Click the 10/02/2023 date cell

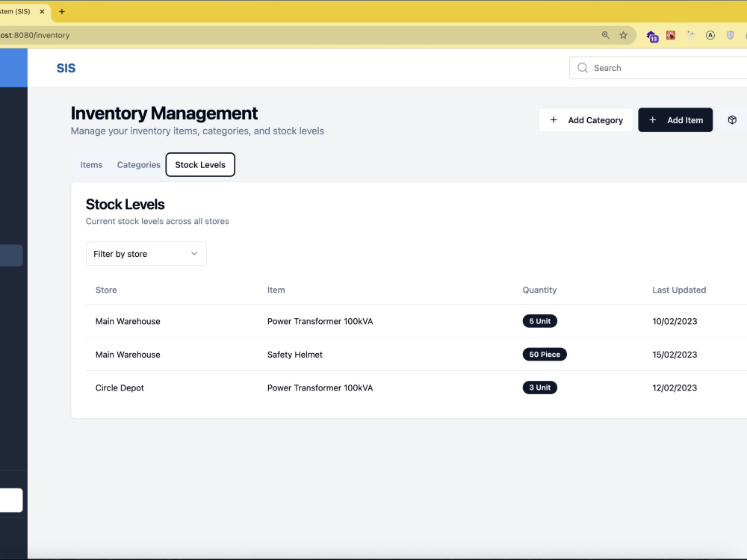[675, 321]
